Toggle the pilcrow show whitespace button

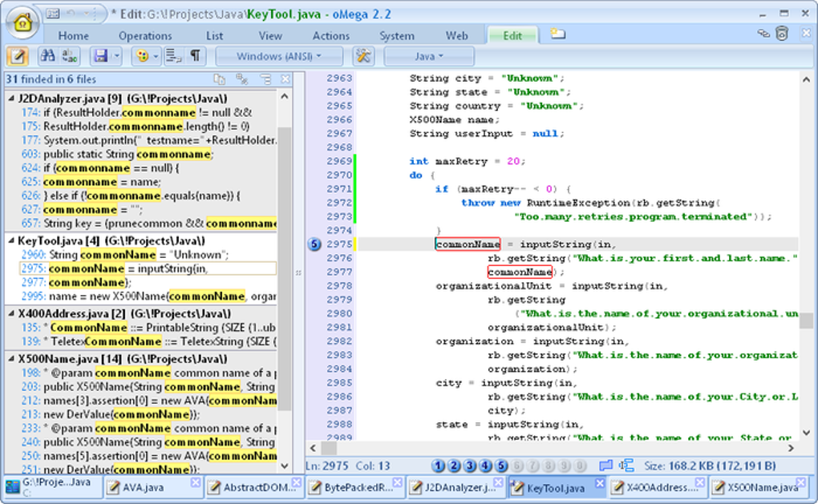point(195,56)
